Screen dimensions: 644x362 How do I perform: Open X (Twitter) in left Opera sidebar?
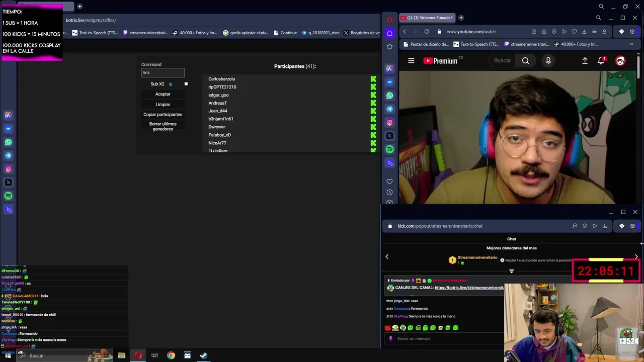pyautogui.click(x=8, y=183)
